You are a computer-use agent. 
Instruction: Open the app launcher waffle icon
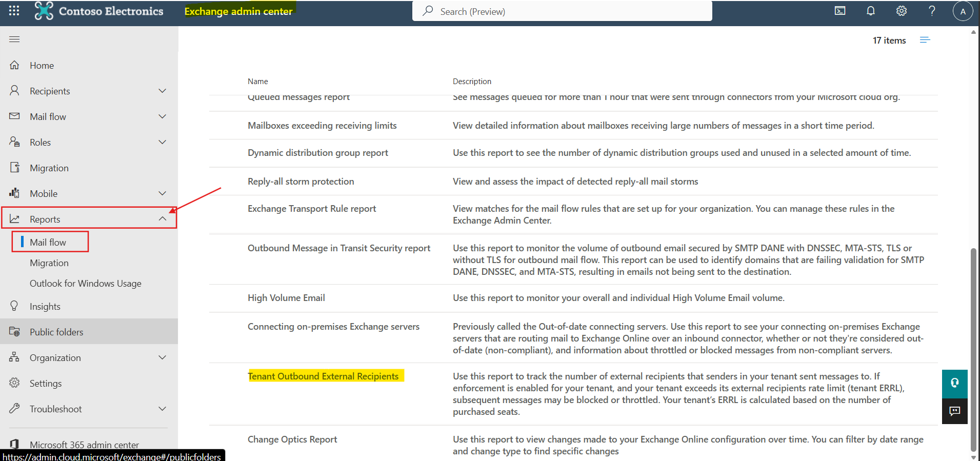[x=14, y=11]
